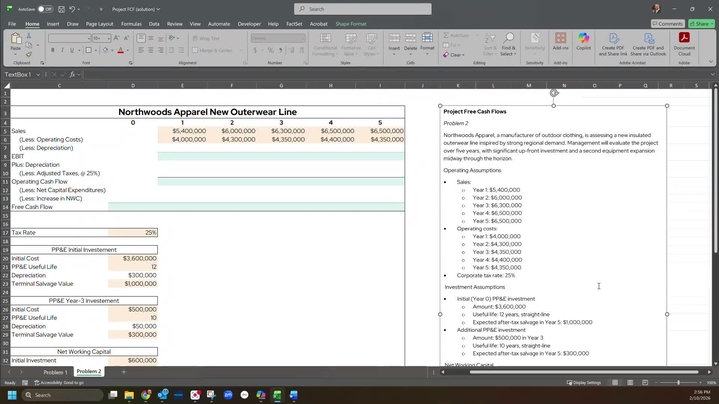
Task: Expand the font size dropdown
Action: coord(106,38)
